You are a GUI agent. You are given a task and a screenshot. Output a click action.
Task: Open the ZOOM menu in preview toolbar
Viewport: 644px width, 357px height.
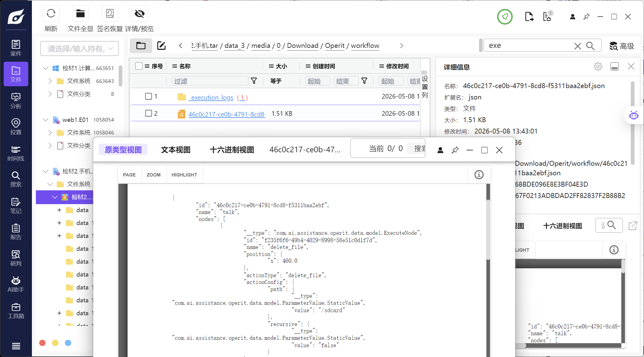click(x=154, y=175)
